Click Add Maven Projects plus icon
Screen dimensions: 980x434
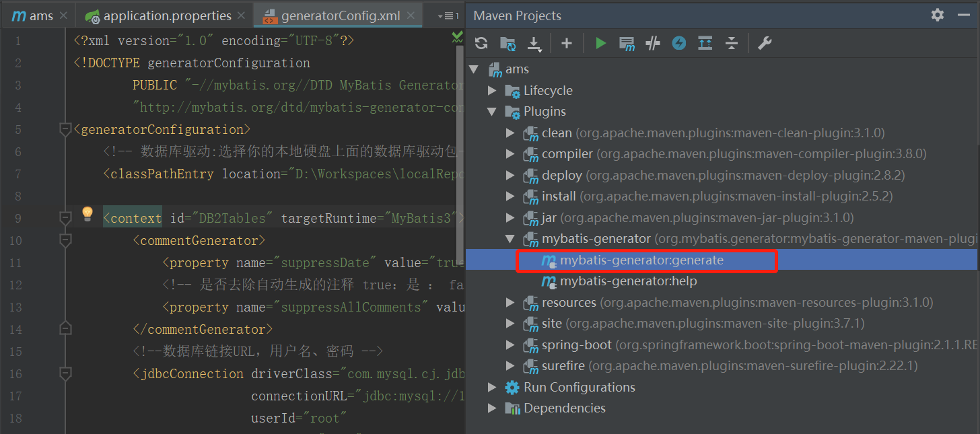567,43
